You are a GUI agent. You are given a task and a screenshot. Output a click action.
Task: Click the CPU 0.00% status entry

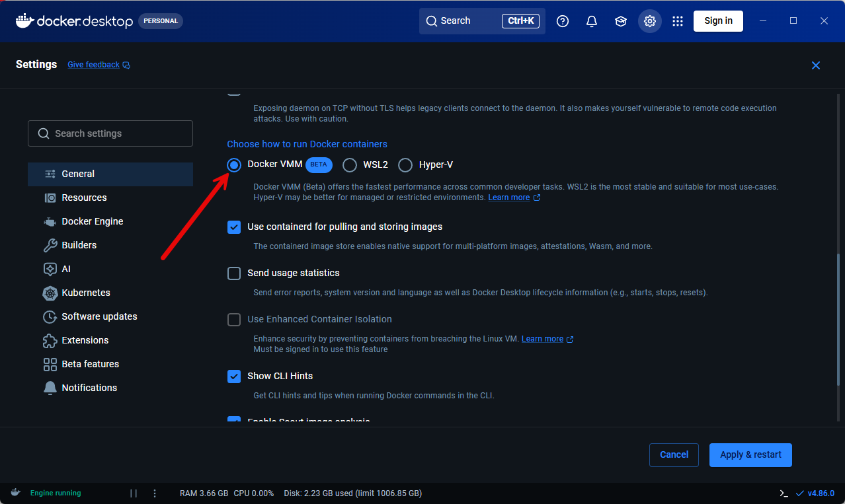click(254, 493)
